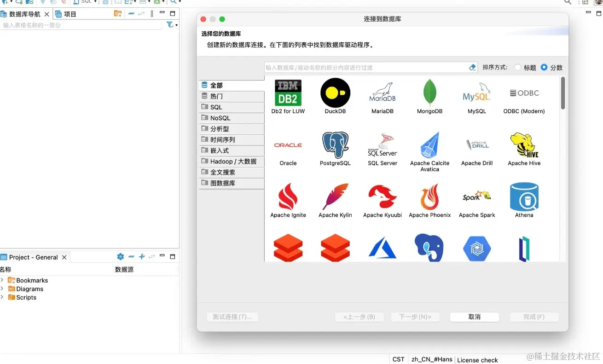The image size is (603, 364).
Task: Close the 数据库导航 tab
Action: click(x=46, y=14)
